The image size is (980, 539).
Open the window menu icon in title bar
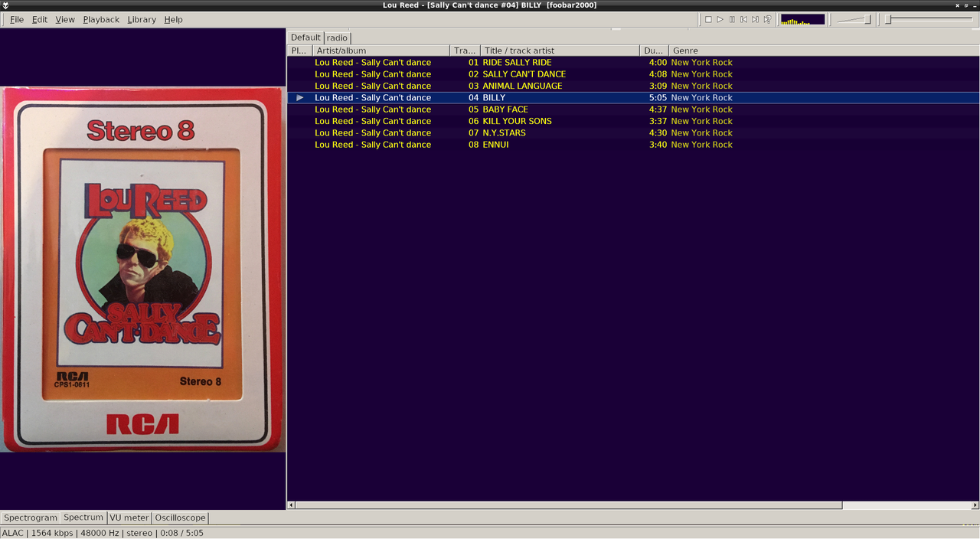click(5, 5)
